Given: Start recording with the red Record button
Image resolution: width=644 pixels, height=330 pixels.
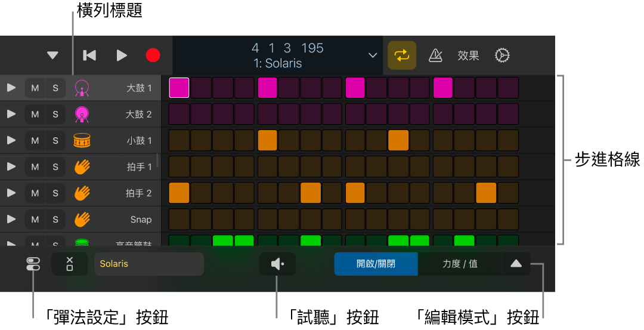Looking at the screenshot, I should point(153,55).
